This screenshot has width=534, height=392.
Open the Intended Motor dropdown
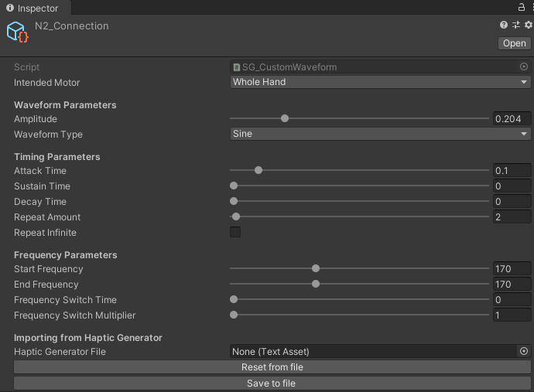380,82
